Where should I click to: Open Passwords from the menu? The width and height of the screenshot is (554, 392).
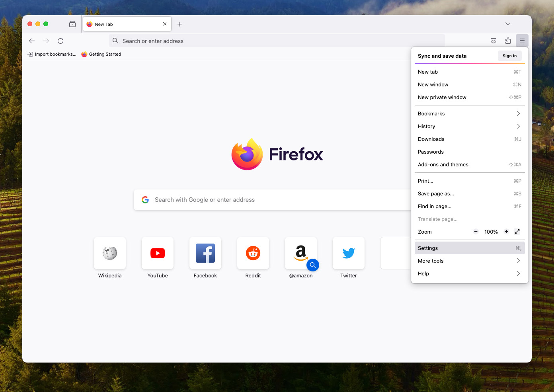point(470,152)
